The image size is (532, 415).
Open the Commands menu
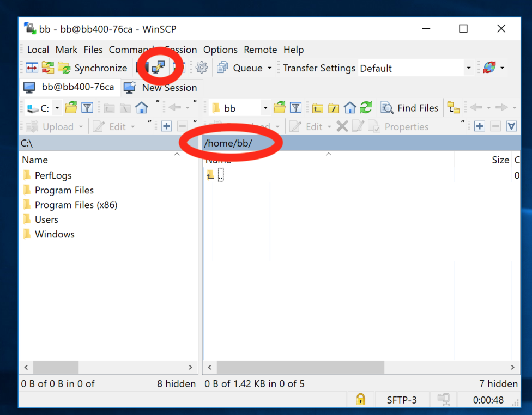pos(132,50)
